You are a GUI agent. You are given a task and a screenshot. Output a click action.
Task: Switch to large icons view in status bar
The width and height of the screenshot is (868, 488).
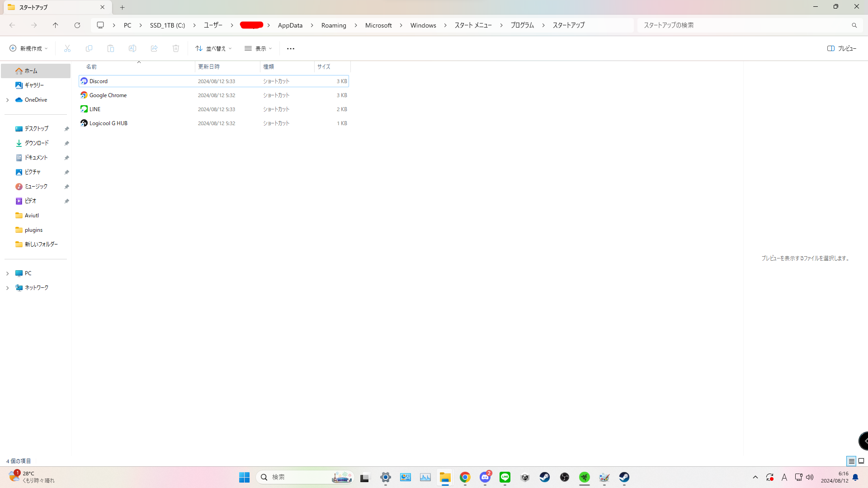(861, 461)
